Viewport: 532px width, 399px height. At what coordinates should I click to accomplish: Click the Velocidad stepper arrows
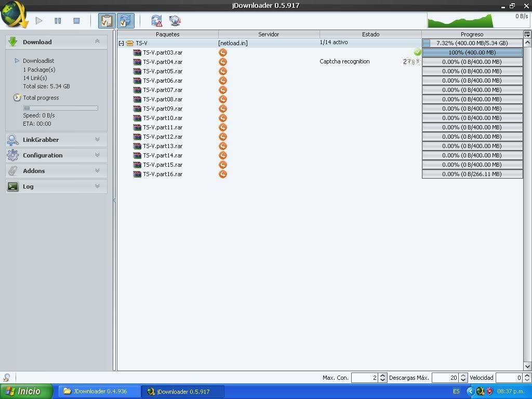(x=527, y=378)
